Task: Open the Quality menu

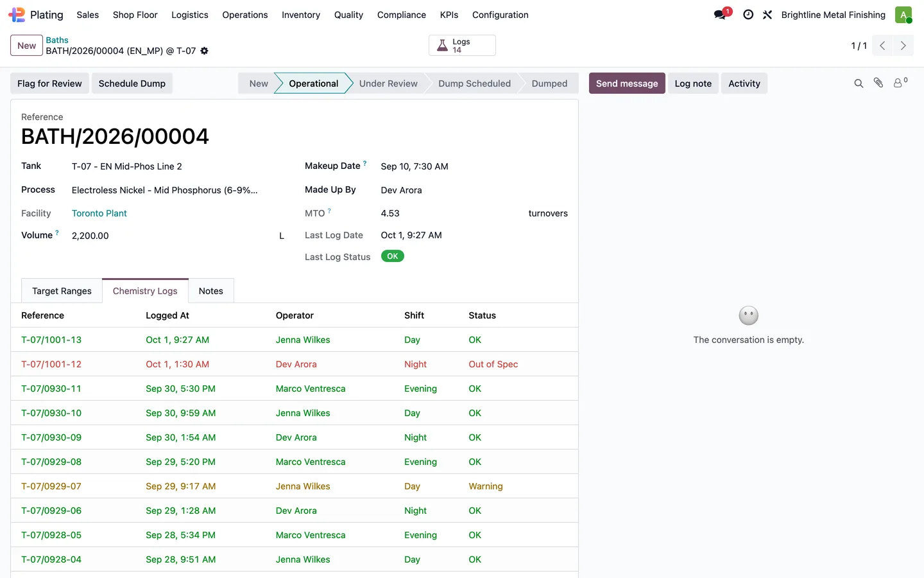Action: tap(348, 15)
